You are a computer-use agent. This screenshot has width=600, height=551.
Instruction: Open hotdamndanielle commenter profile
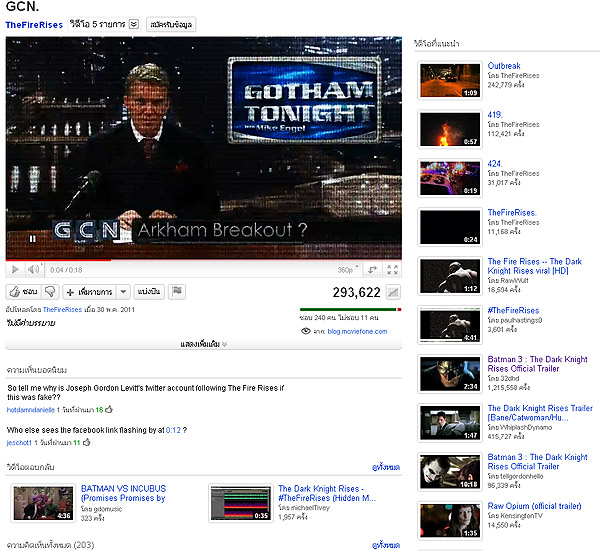coord(31,410)
